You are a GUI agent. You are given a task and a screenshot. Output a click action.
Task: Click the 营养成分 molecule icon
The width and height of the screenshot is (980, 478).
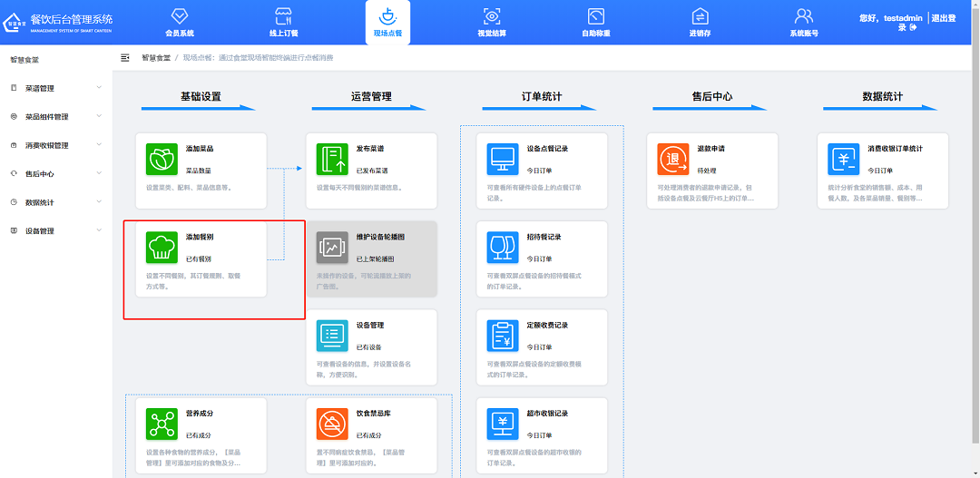162,424
